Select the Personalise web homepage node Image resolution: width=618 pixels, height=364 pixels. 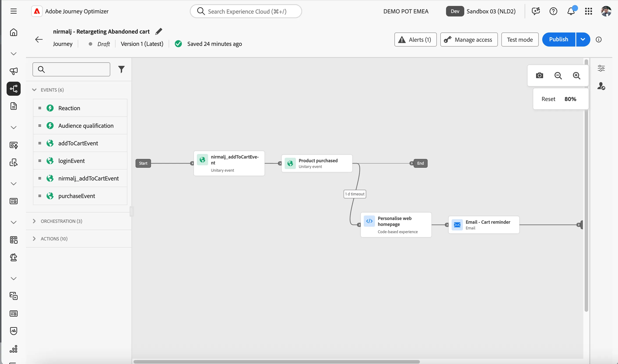(x=396, y=225)
